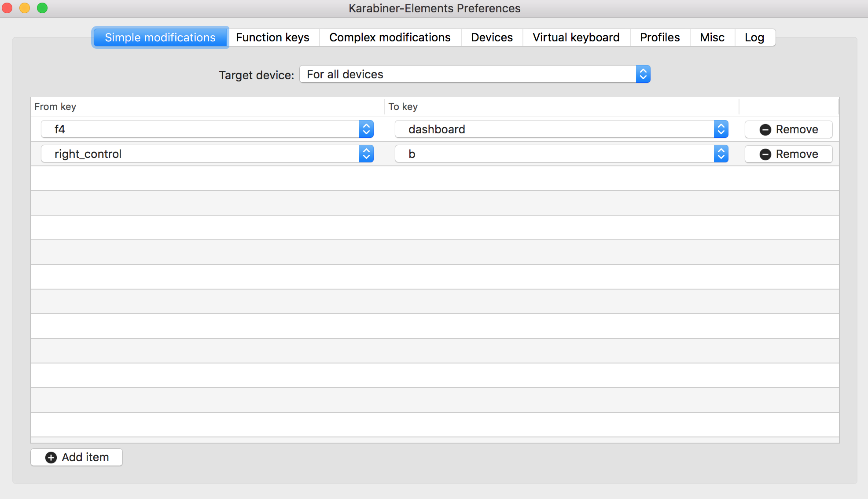
Task: Click the green zoom window button
Action: pyautogui.click(x=42, y=8)
